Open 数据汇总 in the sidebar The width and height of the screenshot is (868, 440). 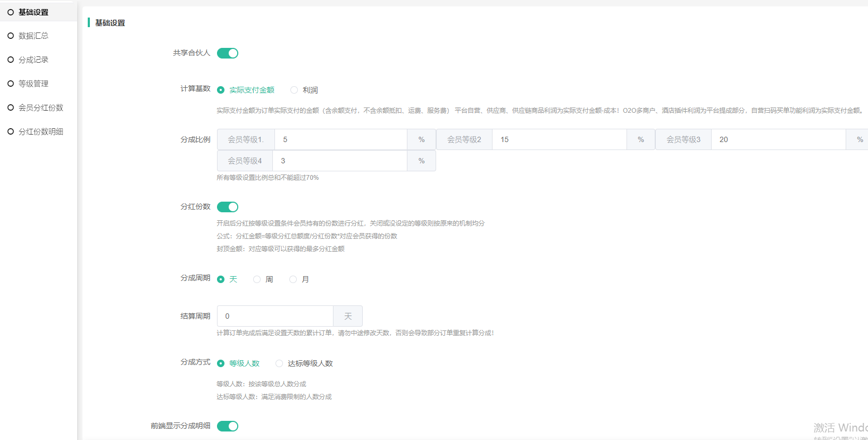pos(33,36)
